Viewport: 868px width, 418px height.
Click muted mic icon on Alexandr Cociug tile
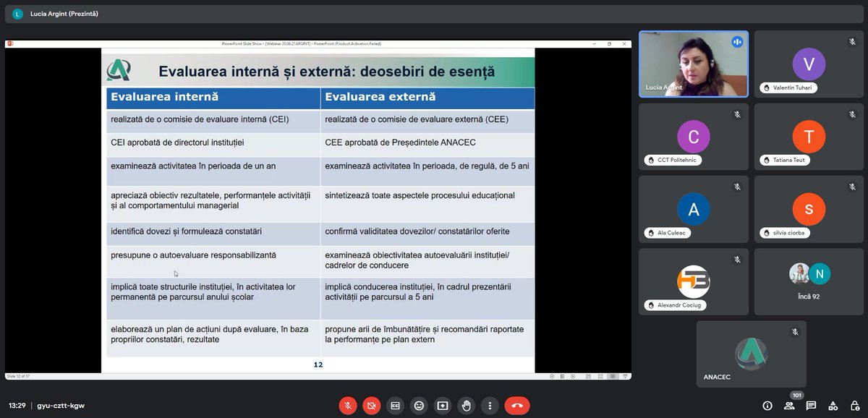click(737, 260)
